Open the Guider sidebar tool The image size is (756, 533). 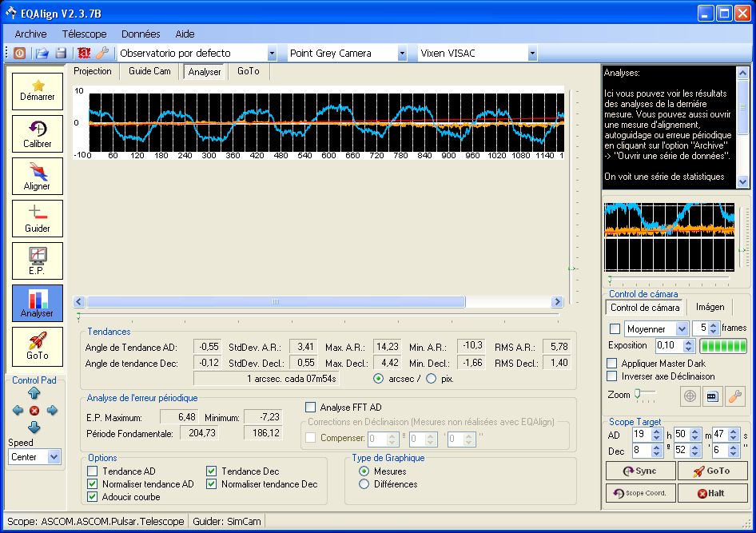pos(37,218)
